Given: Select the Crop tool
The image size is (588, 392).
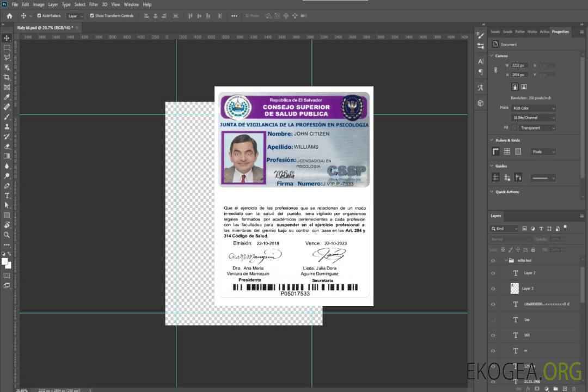Looking at the screenshot, I should coord(7,77).
